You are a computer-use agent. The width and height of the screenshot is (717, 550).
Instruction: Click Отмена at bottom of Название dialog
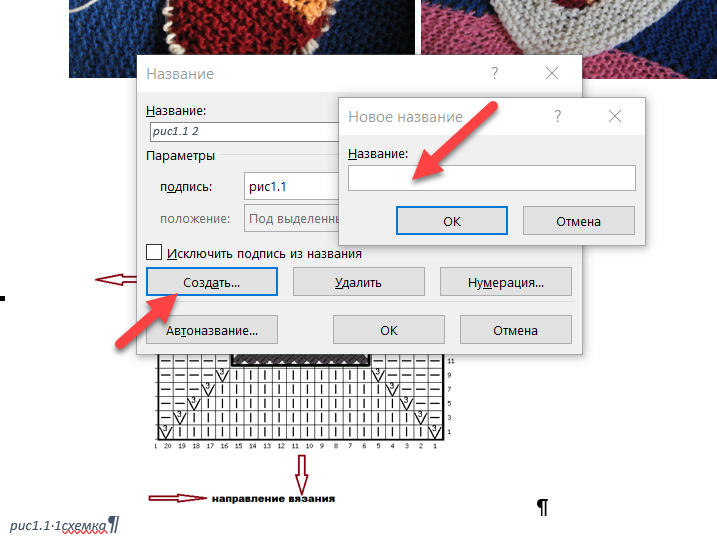pos(515,330)
